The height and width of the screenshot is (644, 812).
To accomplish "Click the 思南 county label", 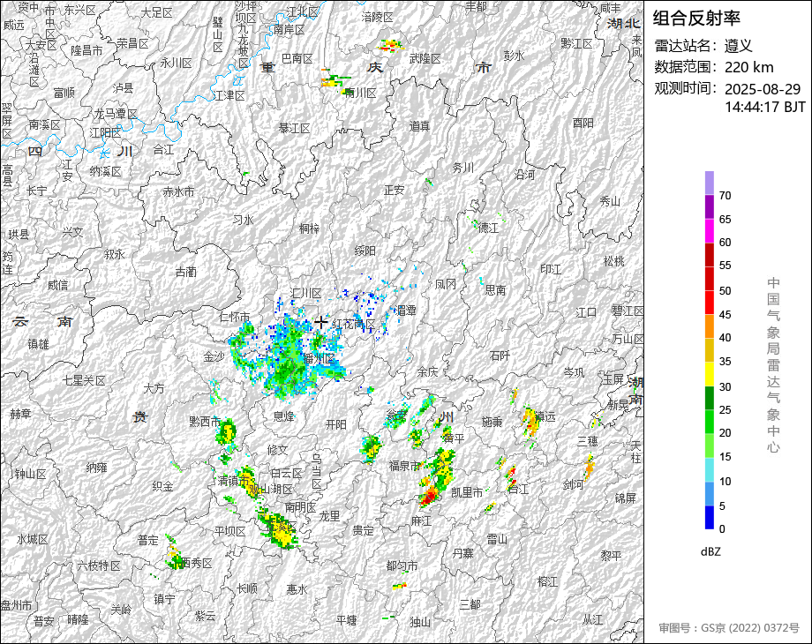I will [495, 290].
